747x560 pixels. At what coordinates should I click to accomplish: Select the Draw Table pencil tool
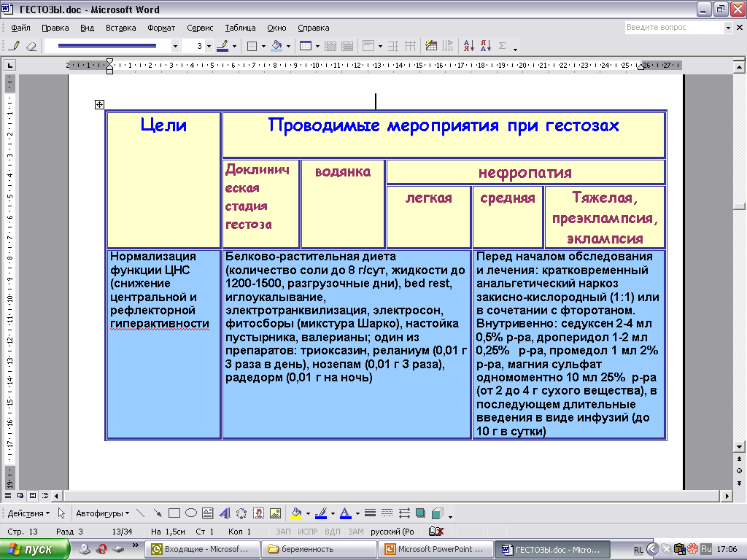tap(15, 46)
